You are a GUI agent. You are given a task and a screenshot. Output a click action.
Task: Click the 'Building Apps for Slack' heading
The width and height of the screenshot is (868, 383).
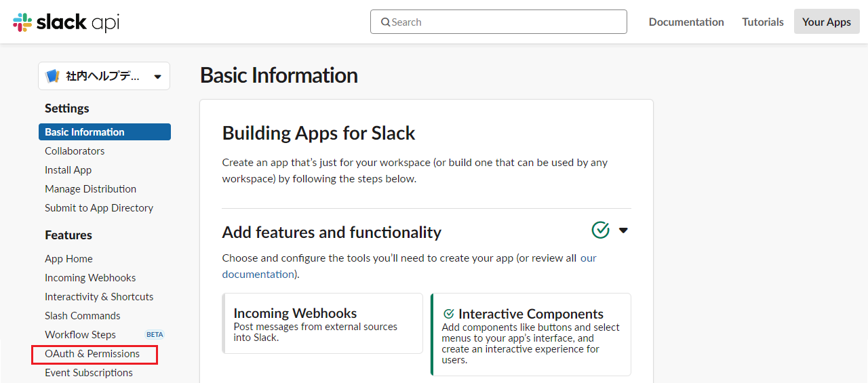tap(319, 133)
